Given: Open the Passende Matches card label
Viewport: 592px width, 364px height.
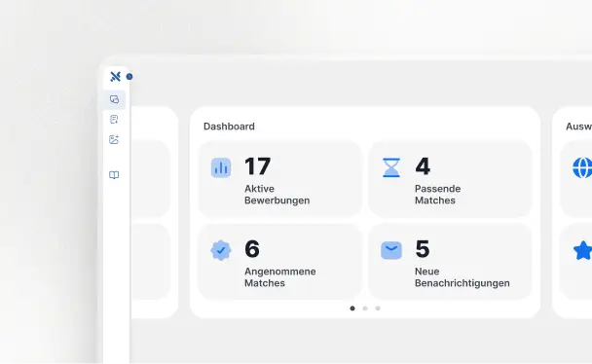Looking at the screenshot, I should tap(437, 195).
